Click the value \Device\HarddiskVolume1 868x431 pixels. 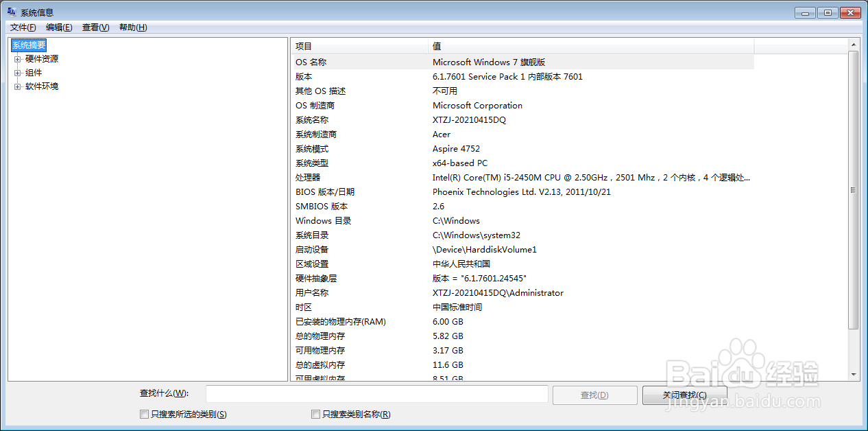coord(485,250)
